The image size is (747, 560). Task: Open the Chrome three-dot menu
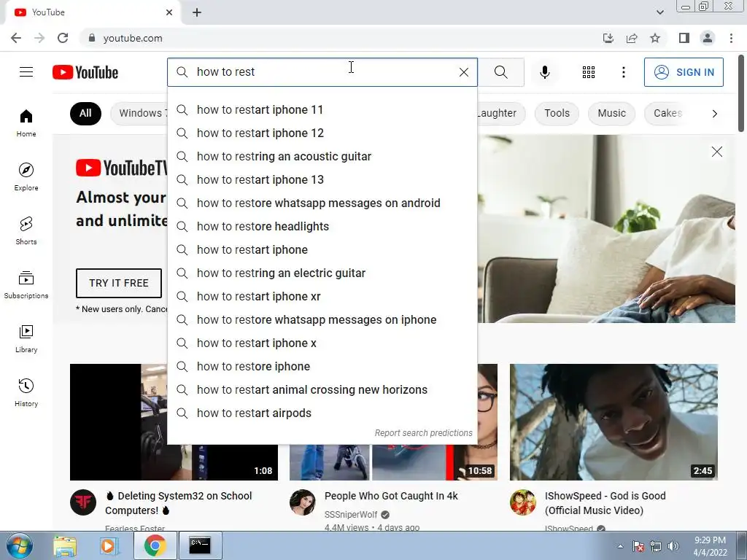click(x=731, y=38)
